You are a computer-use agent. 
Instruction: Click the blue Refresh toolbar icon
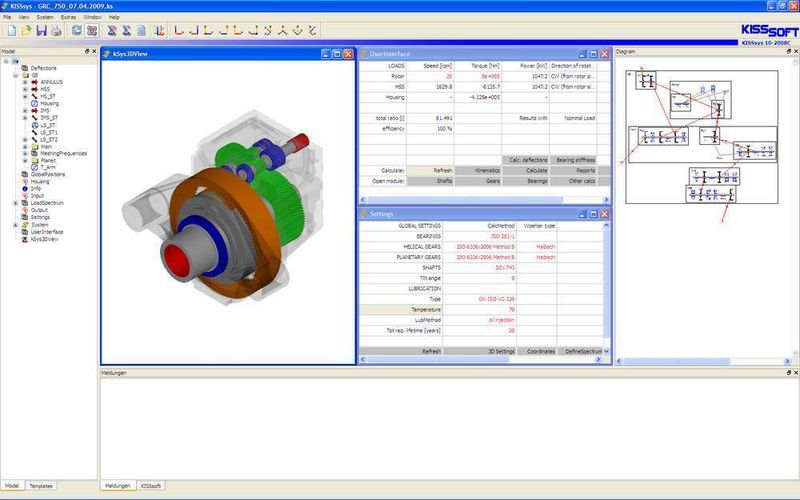pos(77,31)
